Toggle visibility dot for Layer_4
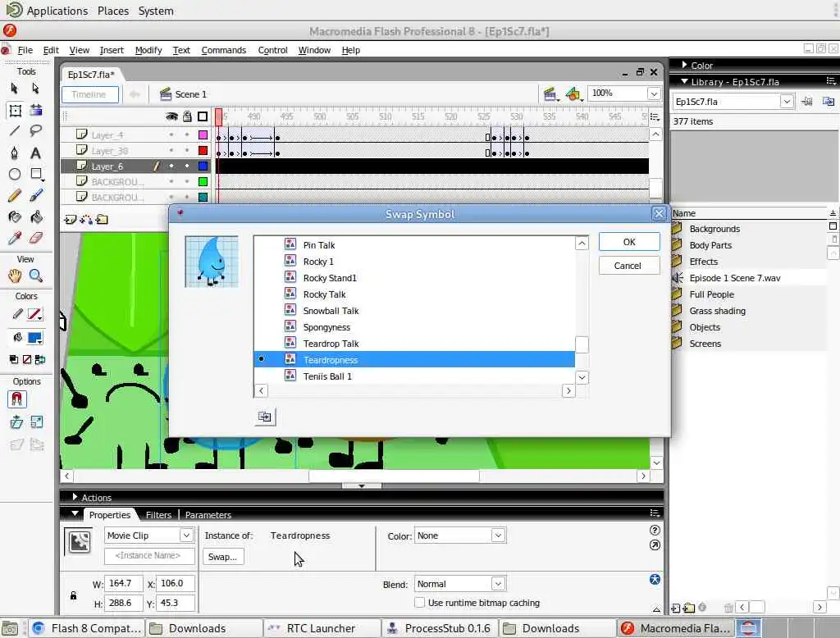Screen dimensions: 840x638 171,135
